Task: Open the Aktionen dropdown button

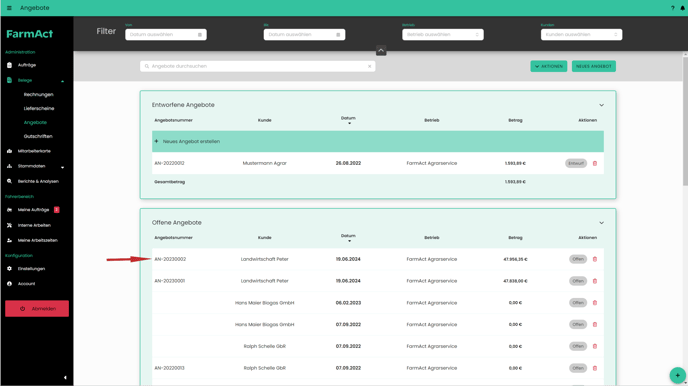Action: [548, 66]
